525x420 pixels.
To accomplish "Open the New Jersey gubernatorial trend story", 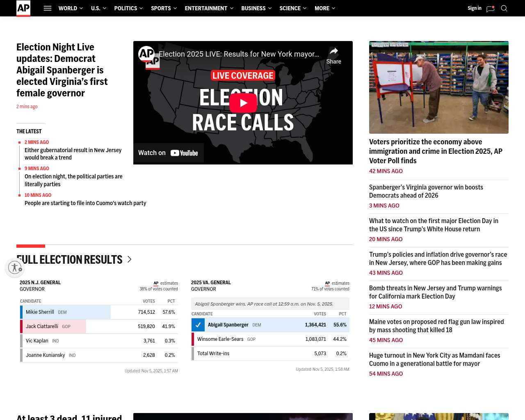I will coord(73,154).
